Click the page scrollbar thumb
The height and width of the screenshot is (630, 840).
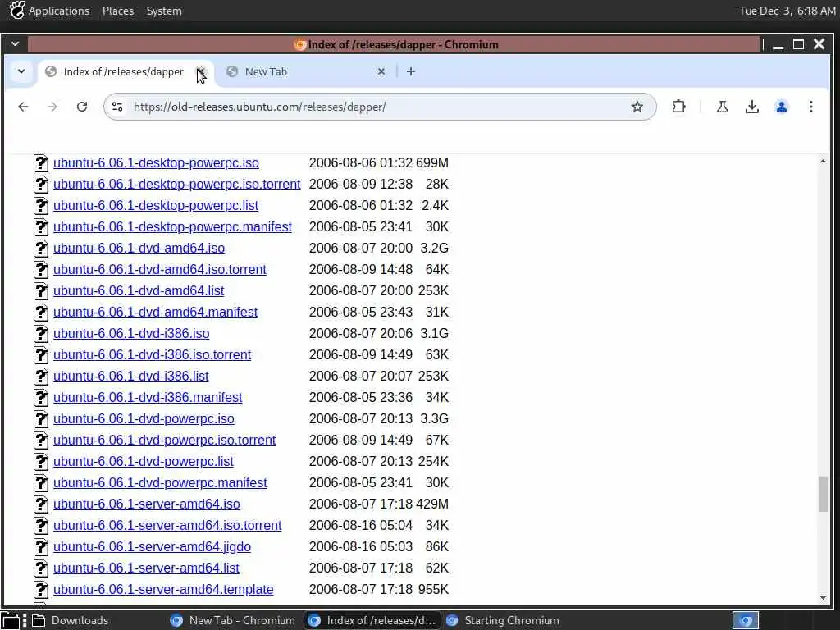(x=823, y=495)
